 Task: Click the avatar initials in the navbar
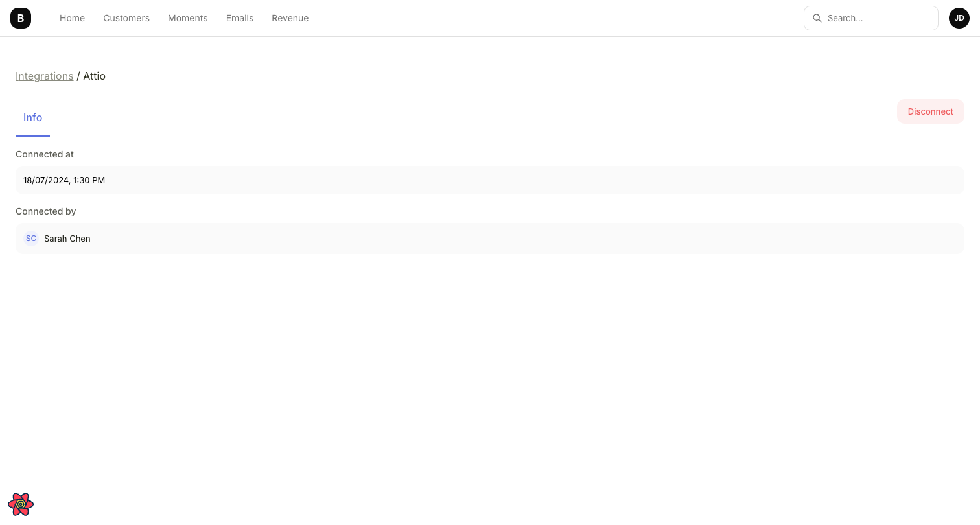coord(959,18)
